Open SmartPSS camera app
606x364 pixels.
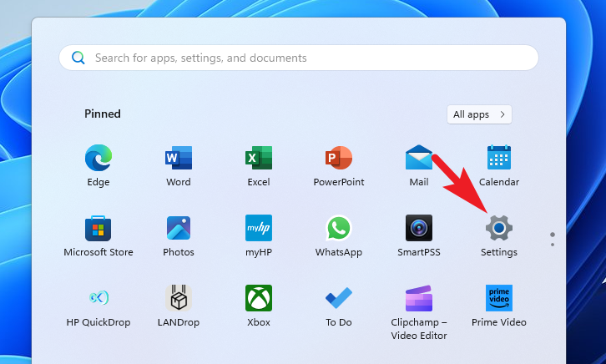tap(418, 229)
